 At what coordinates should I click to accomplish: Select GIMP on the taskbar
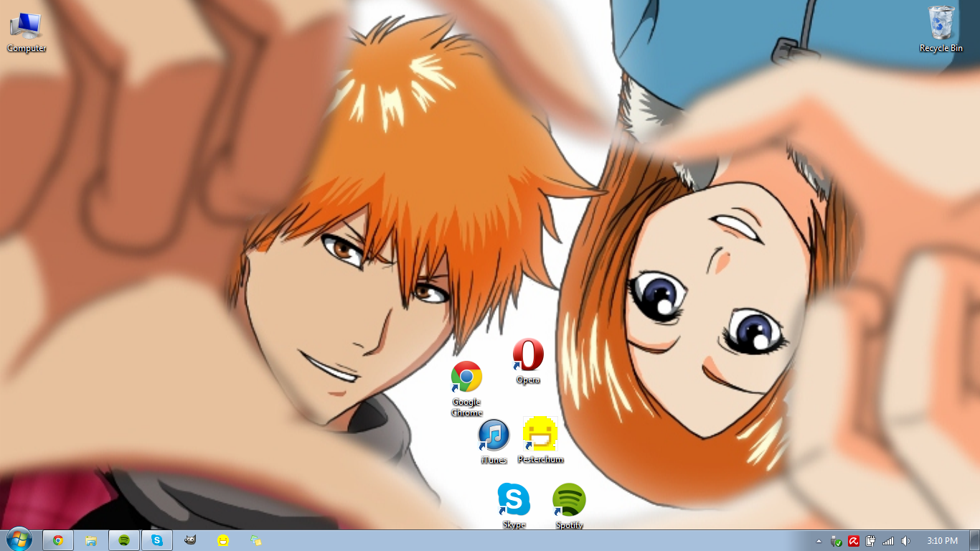(189, 540)
